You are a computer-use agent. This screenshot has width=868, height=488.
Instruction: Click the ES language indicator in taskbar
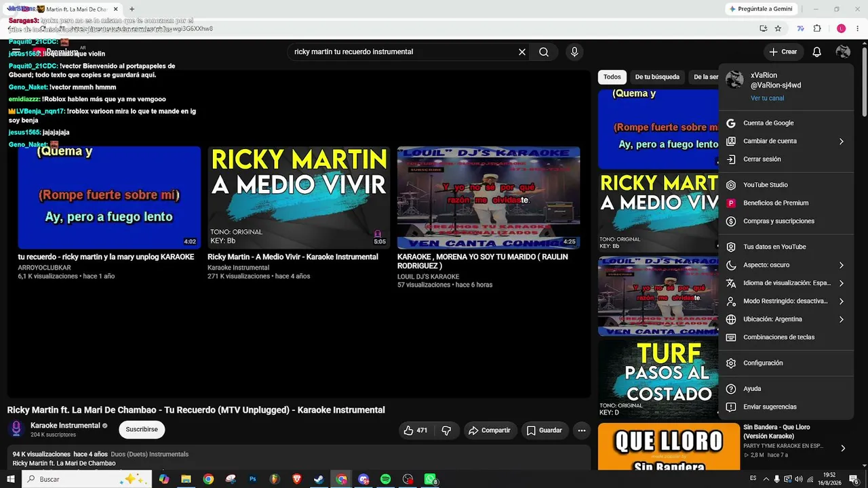pyautogui.click(x=753, y=479)
